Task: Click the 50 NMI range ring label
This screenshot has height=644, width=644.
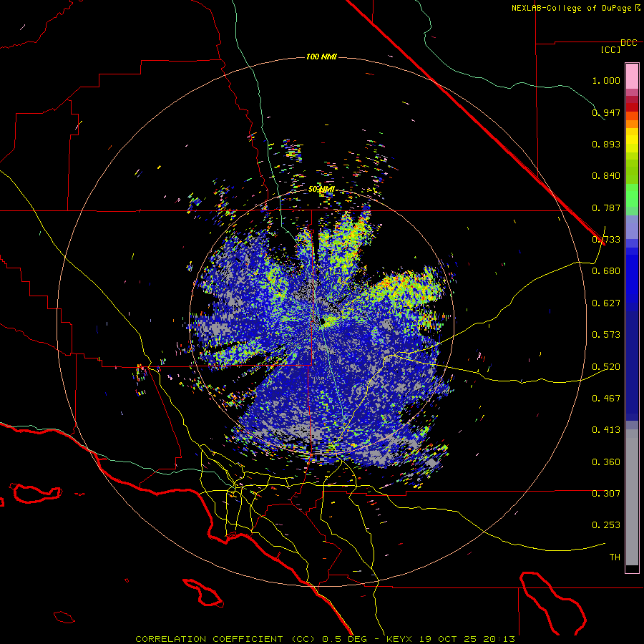Action: coord(321,190)
